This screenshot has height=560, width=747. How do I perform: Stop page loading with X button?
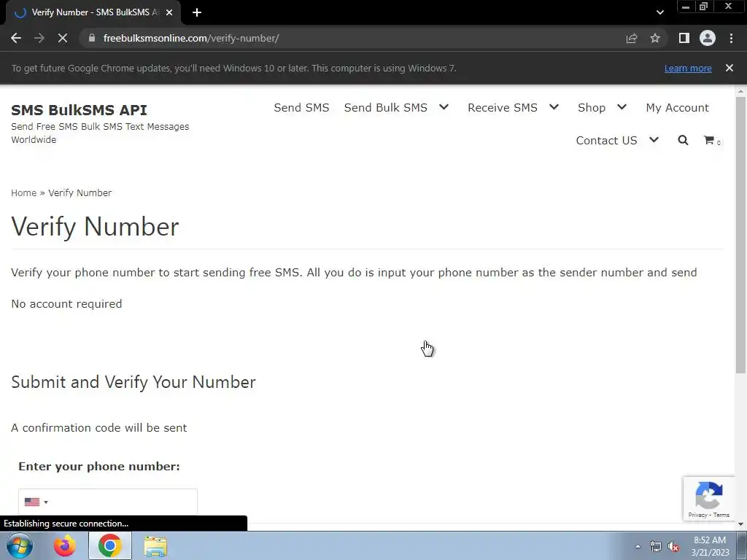tap(63, 38)
